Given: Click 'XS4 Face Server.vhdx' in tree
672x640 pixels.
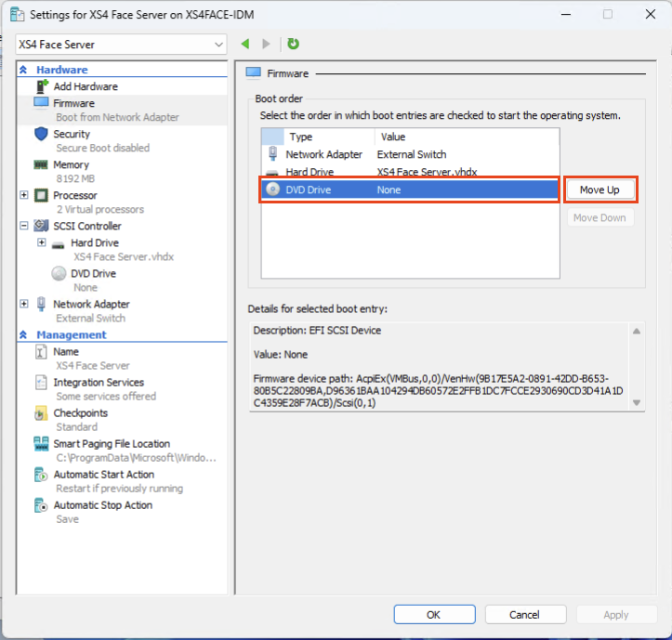Looking at the screenshot, I should click(124, 256).
